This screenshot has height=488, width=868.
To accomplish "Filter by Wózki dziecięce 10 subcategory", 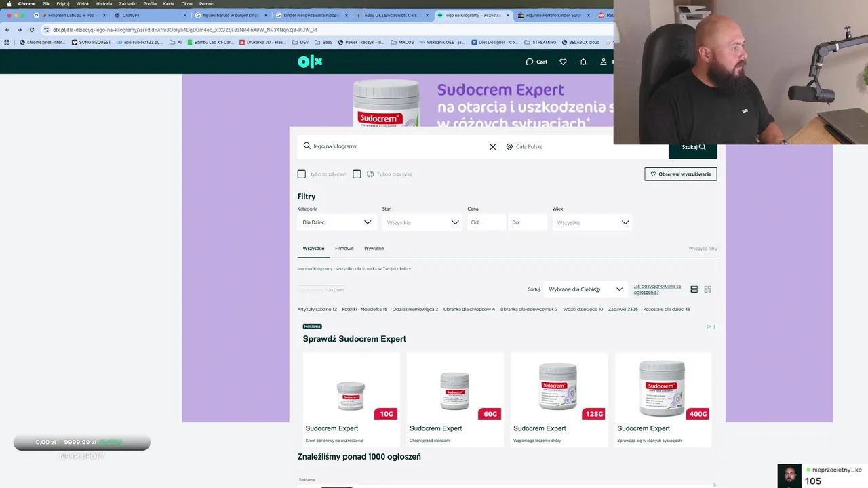I will 583,309.
